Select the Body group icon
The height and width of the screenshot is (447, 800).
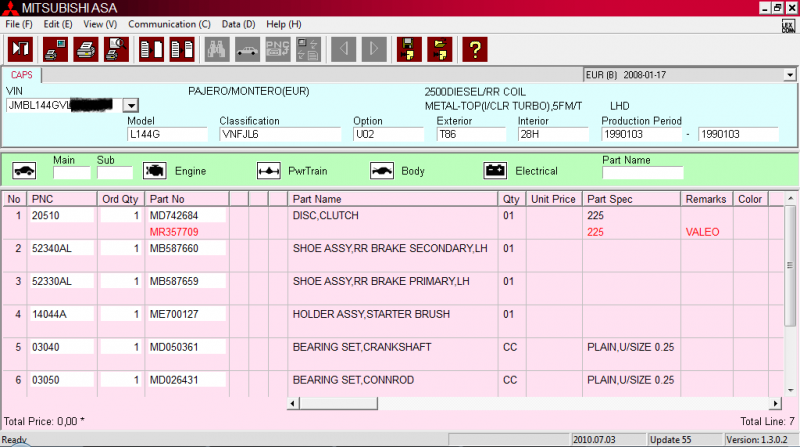[x=382, y=170]
